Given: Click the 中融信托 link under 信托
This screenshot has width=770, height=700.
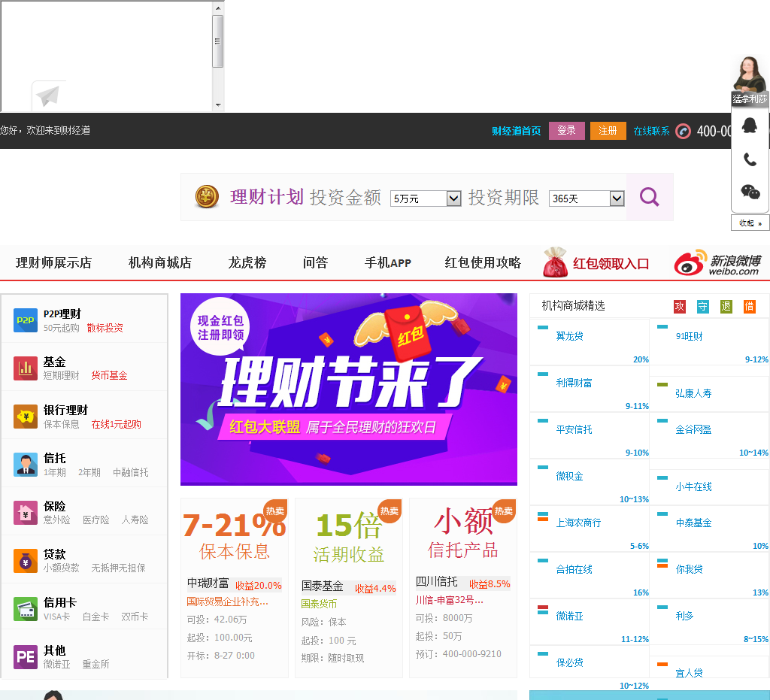Looking at the screenshot, I should pyautogui.click(x=131, y=472).
